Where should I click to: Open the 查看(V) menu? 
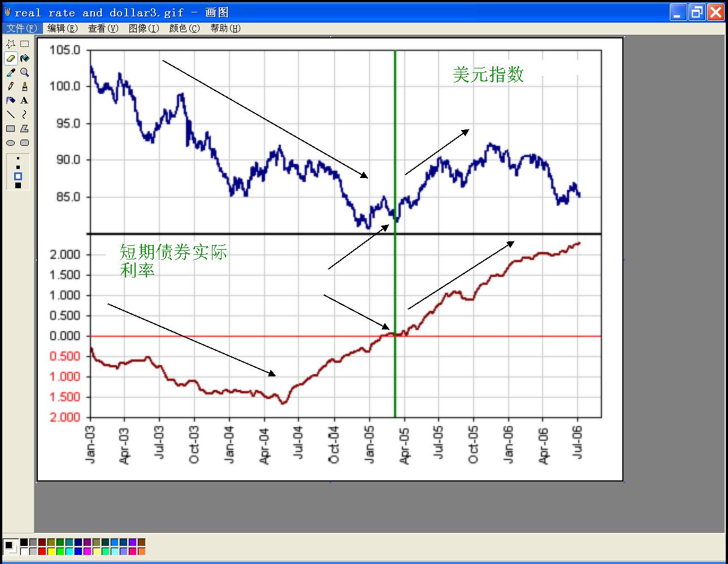[103, 28]
